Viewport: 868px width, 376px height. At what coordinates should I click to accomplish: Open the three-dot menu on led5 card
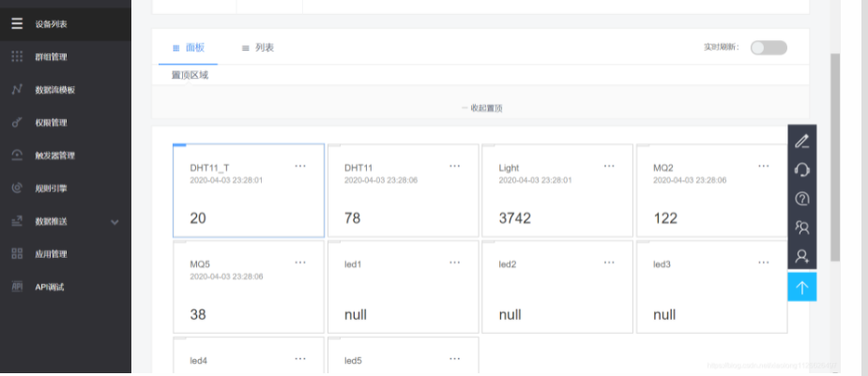(x=455, y=358)
